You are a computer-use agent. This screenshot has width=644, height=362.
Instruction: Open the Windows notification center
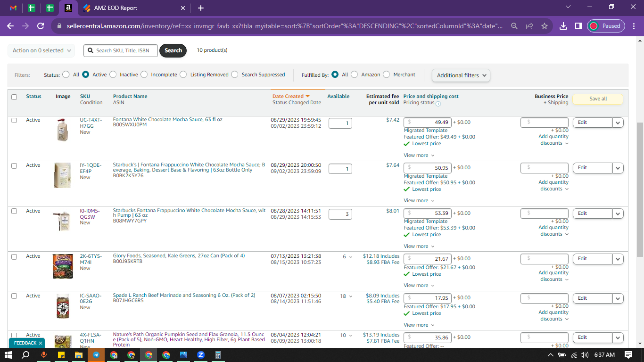click(x=628, y=355)
